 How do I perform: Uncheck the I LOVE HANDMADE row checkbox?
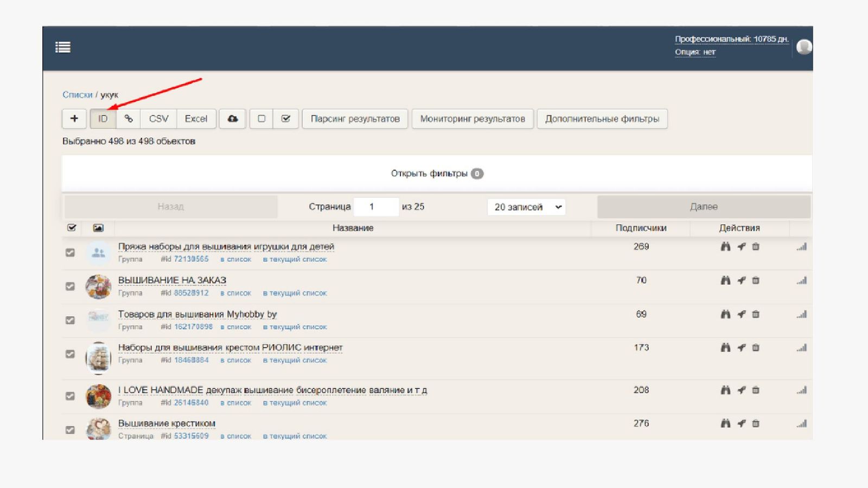point(70,396)
